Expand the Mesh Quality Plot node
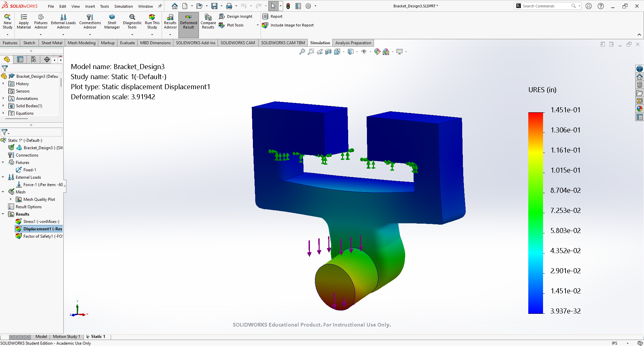This screenshot has height=346, width=644. 11,199
